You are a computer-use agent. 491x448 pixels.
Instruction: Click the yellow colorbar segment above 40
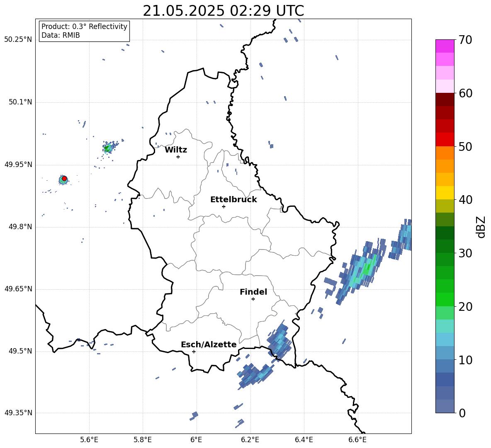445,193
